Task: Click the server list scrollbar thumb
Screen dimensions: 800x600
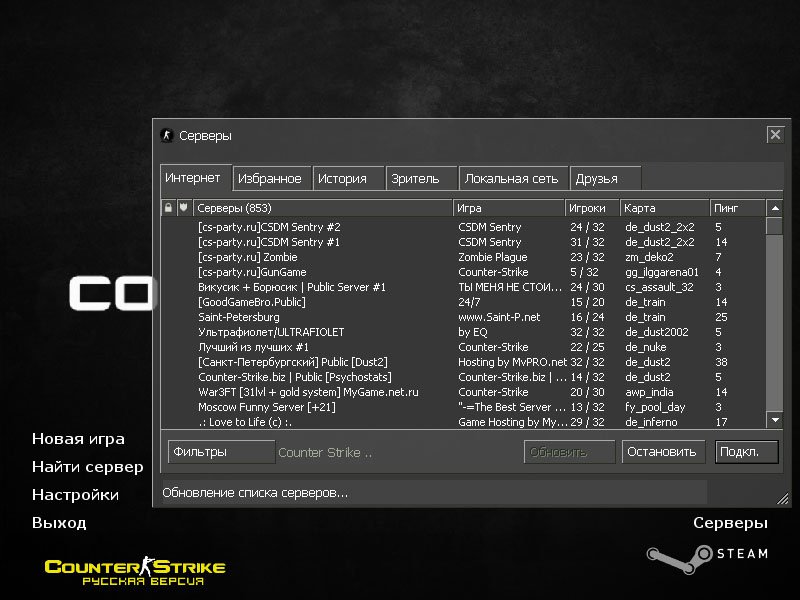Action: pyautogui.click(x=775, y=226)
